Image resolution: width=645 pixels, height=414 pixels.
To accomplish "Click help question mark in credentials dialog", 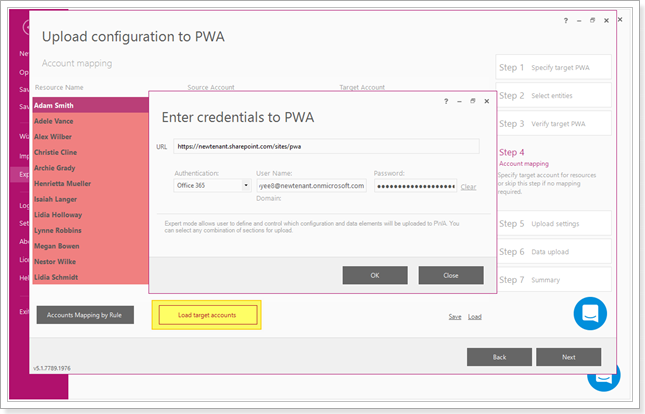I will 446,101.
